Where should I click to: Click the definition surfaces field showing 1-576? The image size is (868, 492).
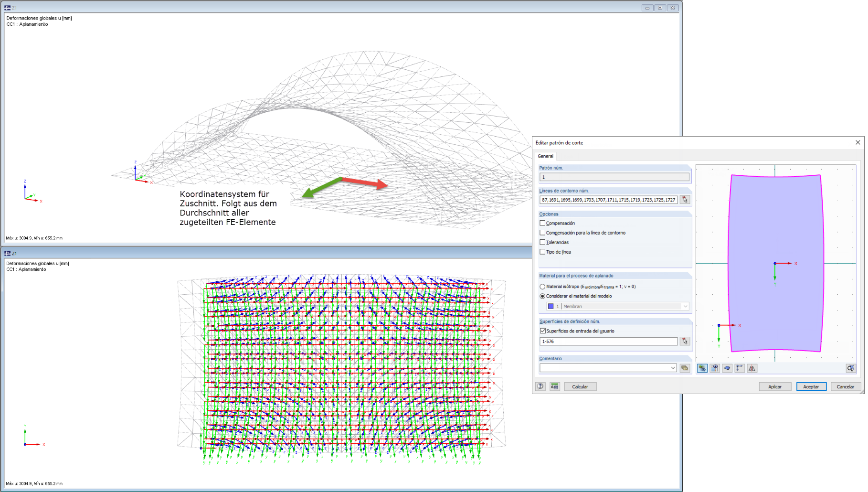(608, 341)
